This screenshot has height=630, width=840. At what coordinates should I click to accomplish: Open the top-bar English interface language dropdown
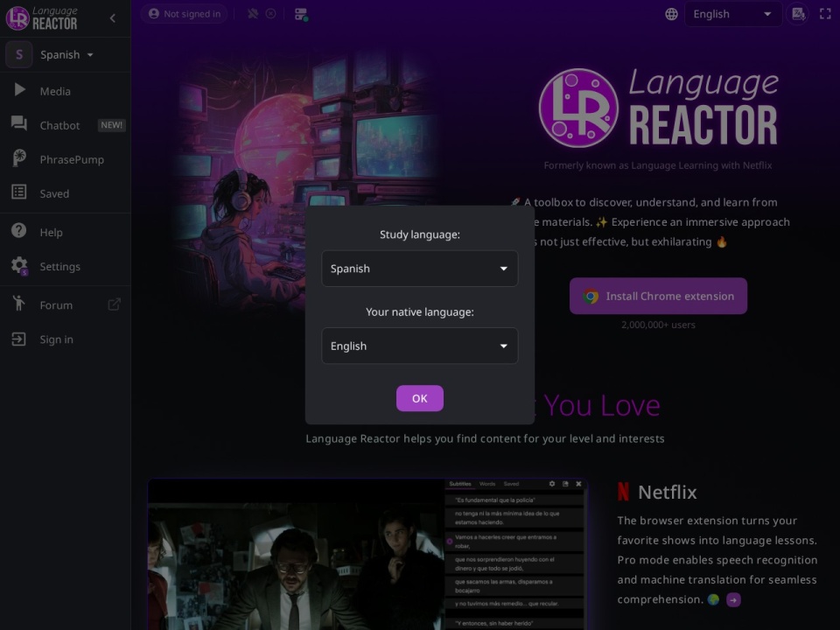tap(732, 14)
